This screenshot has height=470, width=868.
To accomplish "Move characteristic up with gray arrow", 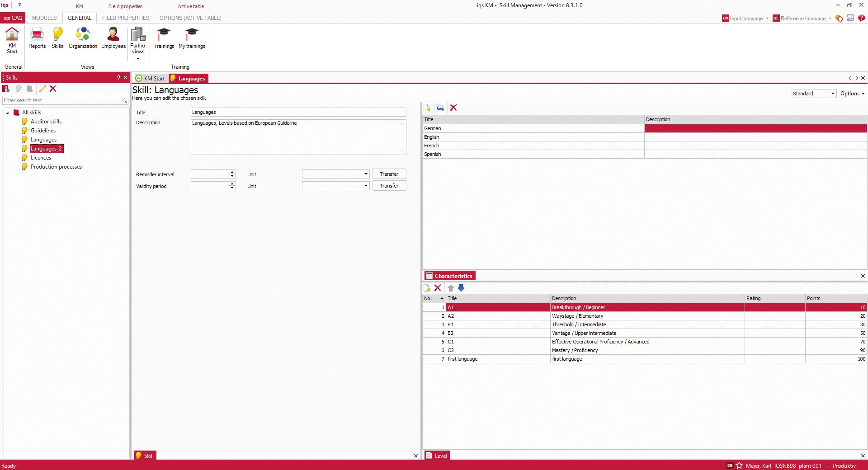I will pyautogui.click(x=450, y=288).
